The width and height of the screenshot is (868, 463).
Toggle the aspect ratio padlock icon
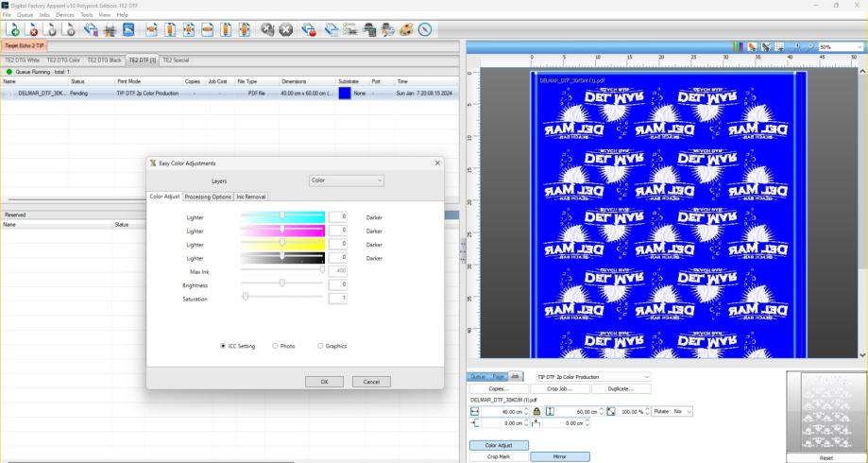coord(536,412)
